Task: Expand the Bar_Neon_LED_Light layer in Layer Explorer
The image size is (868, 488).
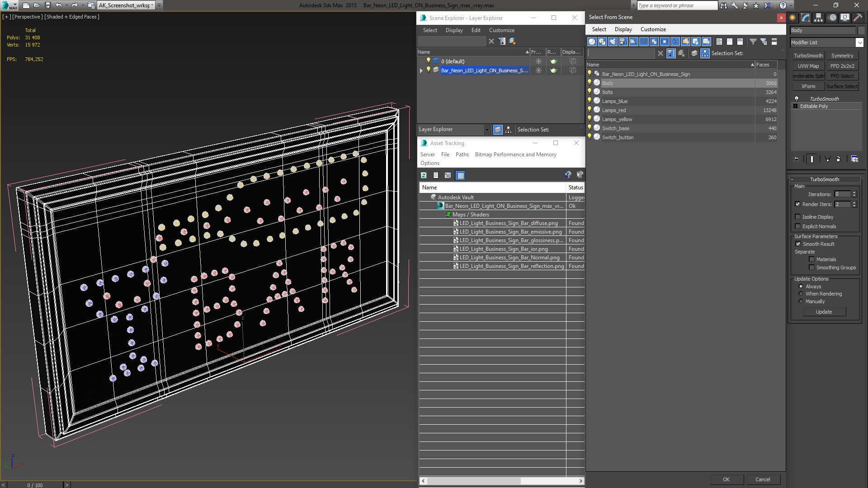Action: click(421, 70)
